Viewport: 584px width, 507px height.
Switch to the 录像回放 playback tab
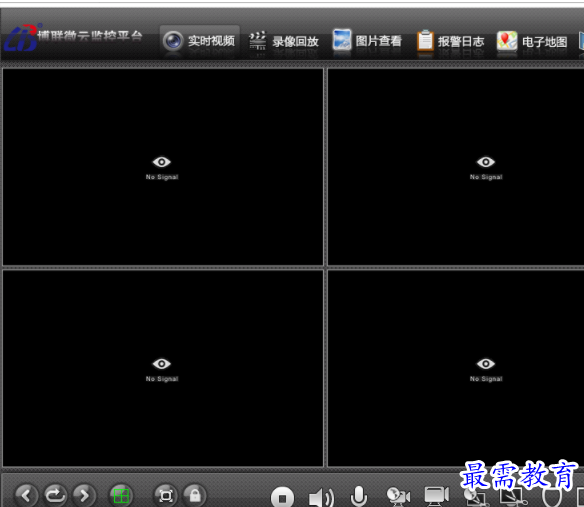(x=284, y=41)
